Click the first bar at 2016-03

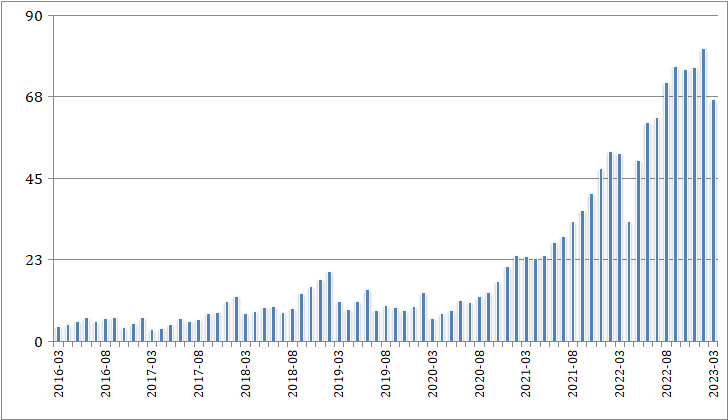[x=59, y=334]
